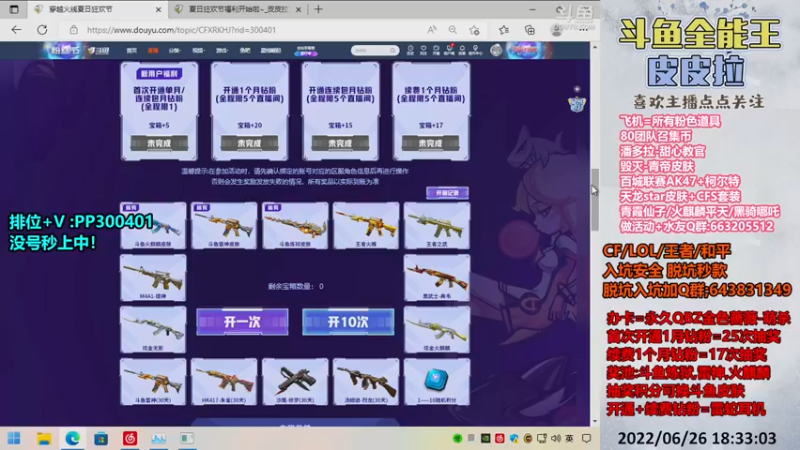This screenshot has height=450, width=800.
Task: Expand 游戏 menu in Douyu navigation
Action: [x=221, y=51]
